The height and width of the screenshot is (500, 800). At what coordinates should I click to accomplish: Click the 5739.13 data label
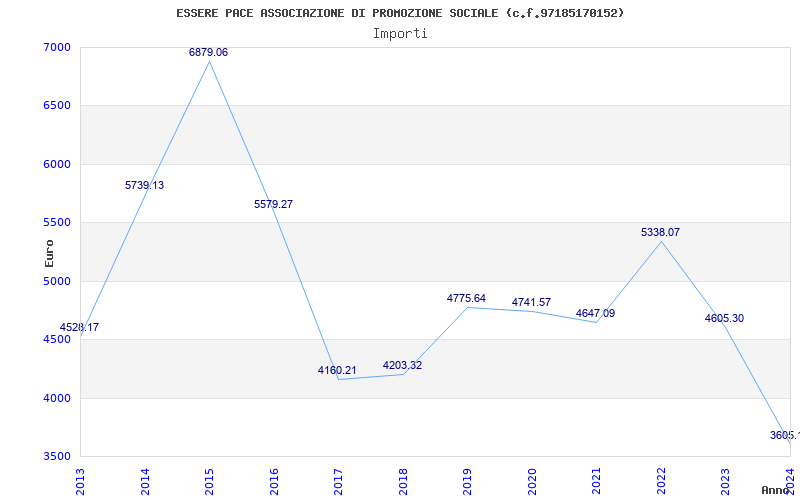click(144, 185)
